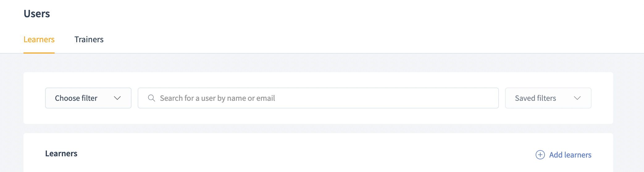The image size is (644, 172).
Task: Open the Choose filter dropdown
Action: pyautogui.click(x=88, y=98)
